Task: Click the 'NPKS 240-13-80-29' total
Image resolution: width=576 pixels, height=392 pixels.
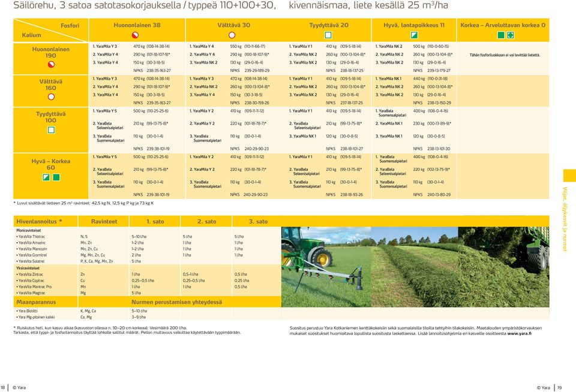Action: (x=432, y=195)
